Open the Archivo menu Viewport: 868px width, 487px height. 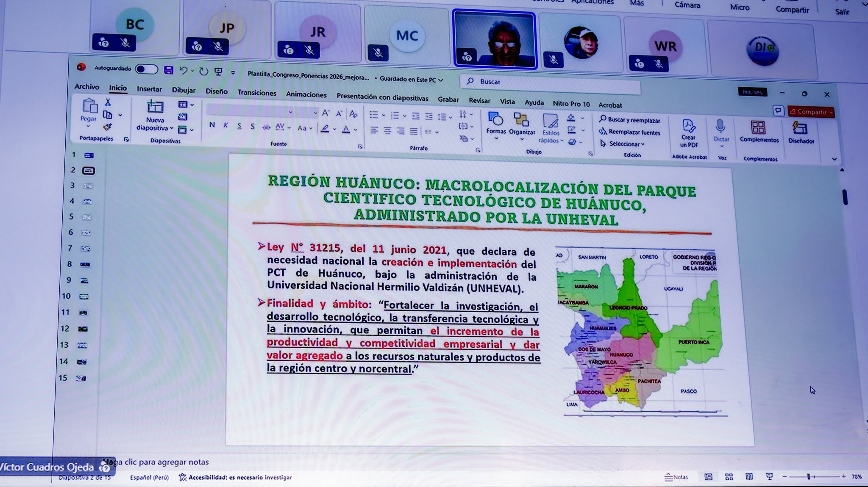(x=87, y=86)
